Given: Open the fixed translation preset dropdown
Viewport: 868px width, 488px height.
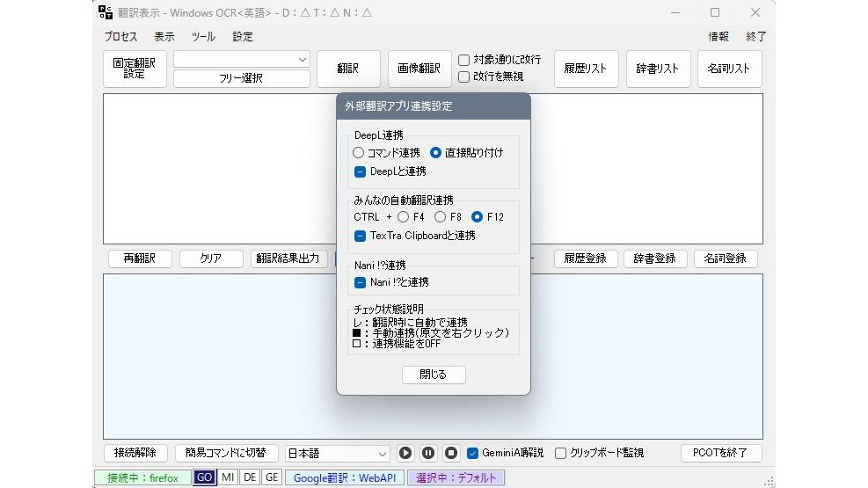Looking at the screenshot, I should click(x=242, y=59).
